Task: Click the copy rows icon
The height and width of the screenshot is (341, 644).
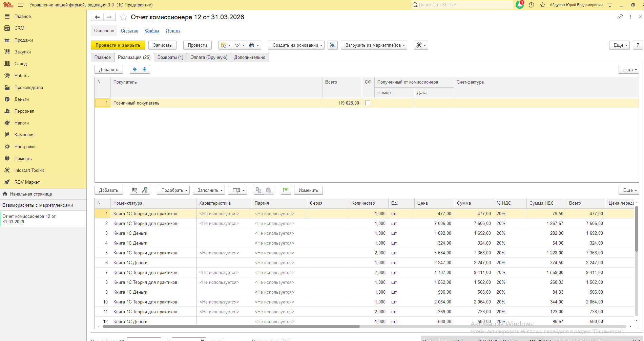Action: (x=258, y=190)
